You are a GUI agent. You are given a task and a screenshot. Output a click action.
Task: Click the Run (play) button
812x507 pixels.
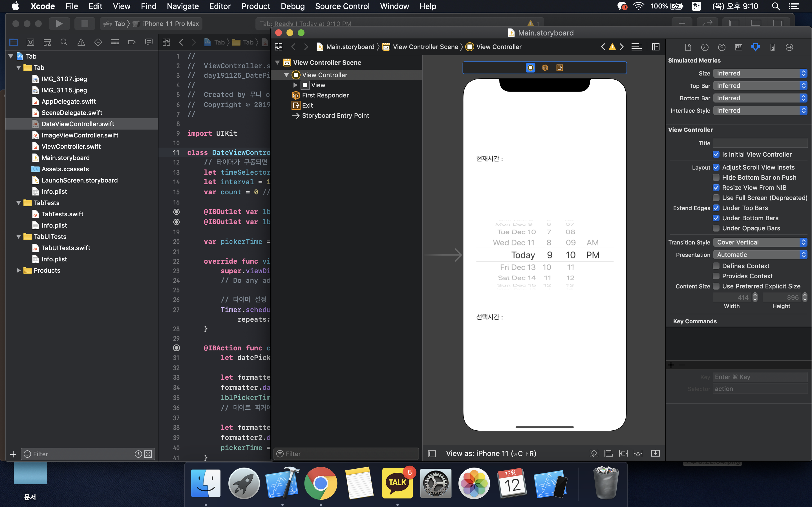coord(59,23)
